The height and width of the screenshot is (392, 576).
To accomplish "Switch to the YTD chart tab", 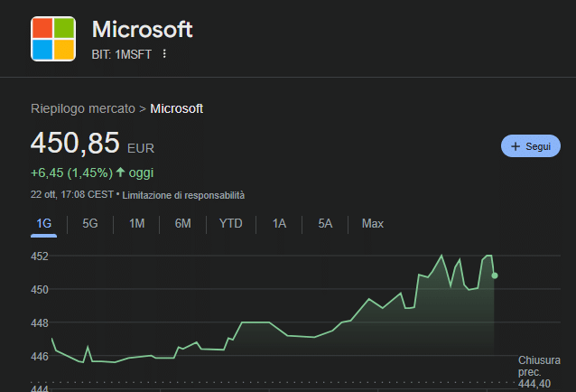I will [230, 223].
